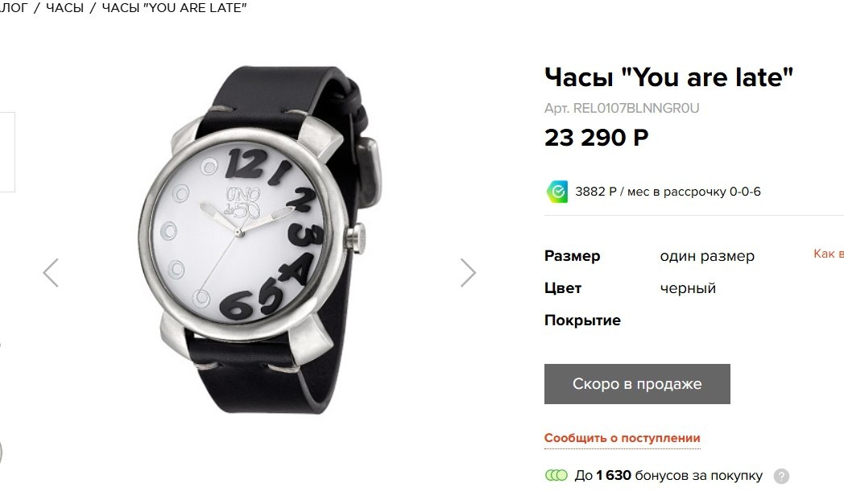Click product title Часы "You are late"
Screen dimensions: 844x504
click(668, 77)
